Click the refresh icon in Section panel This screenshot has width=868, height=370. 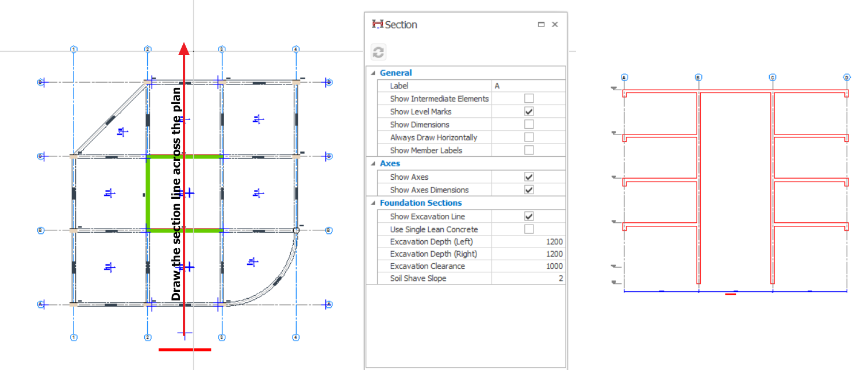(x=378, y=53)
